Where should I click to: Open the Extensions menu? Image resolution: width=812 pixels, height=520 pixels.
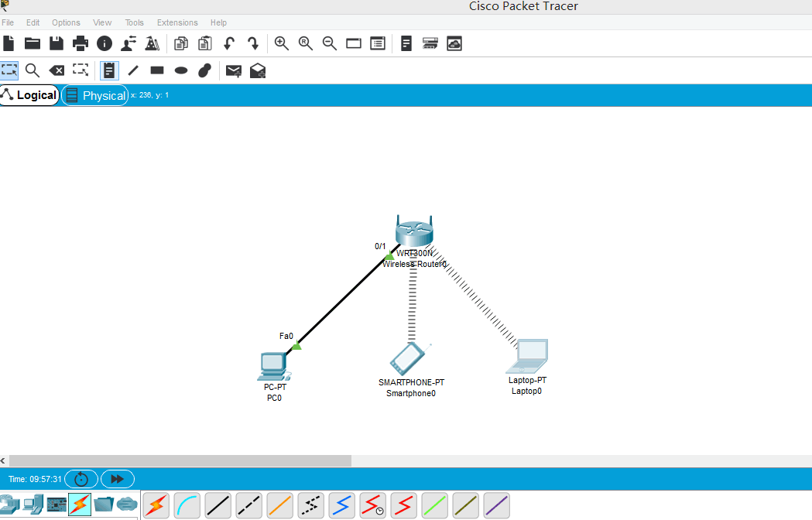[177, 22]
